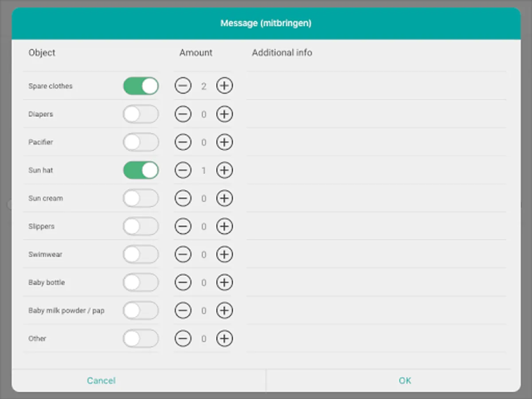Increase the Slippers amount
The height and width of the screenshot is (399, 532).
pos(224,226)
